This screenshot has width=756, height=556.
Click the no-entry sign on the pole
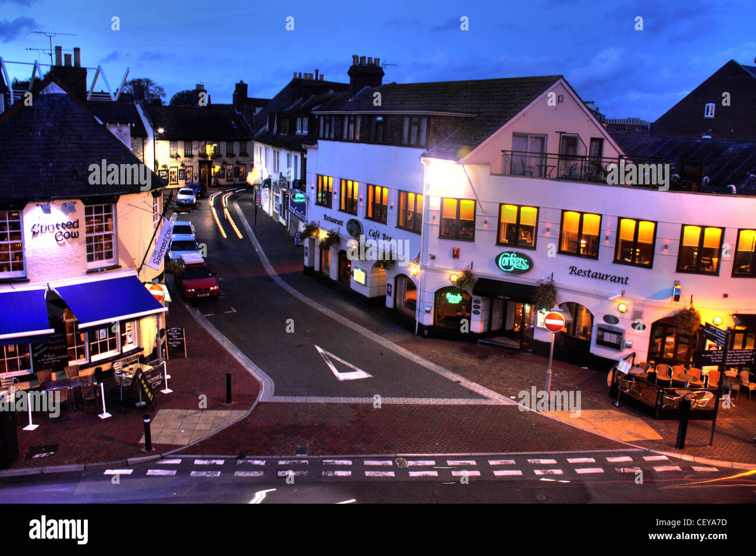point(554,321)
